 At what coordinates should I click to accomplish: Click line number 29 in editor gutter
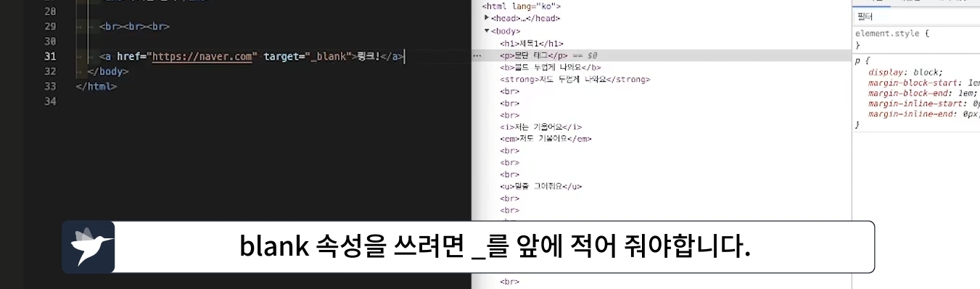(x=50, y=27)
